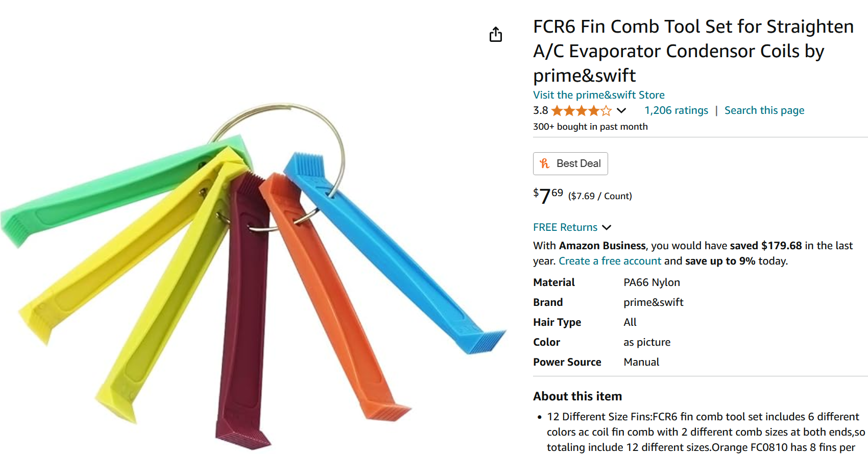
Task: Click the 3.8 rating number
Action: click(540, 110)
